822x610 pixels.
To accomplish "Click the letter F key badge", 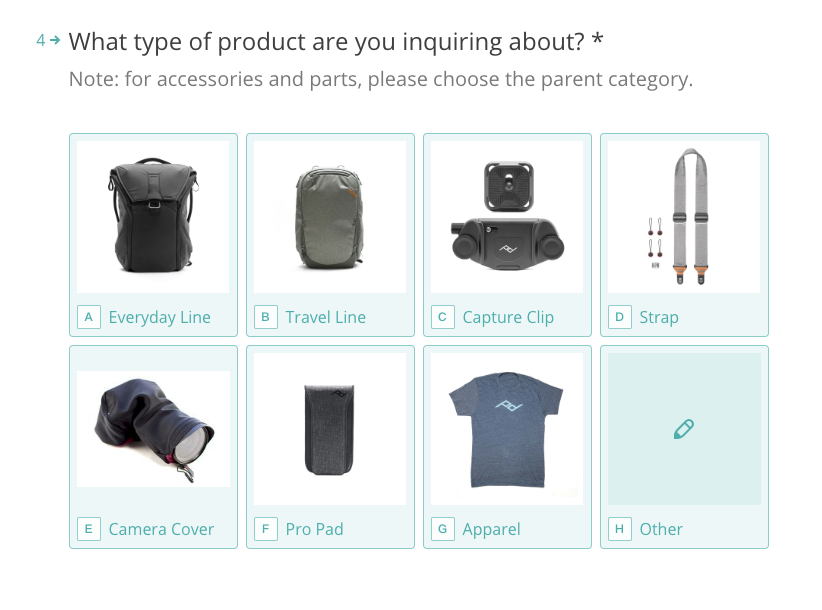I will click(266, 529).
